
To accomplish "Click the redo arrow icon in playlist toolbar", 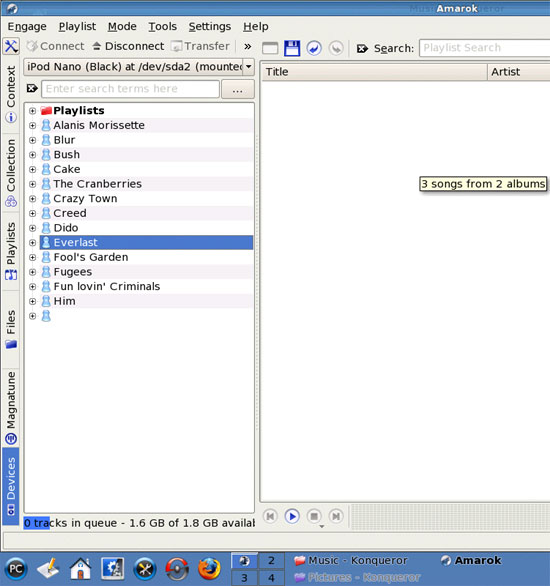I will tap(336, 48).
